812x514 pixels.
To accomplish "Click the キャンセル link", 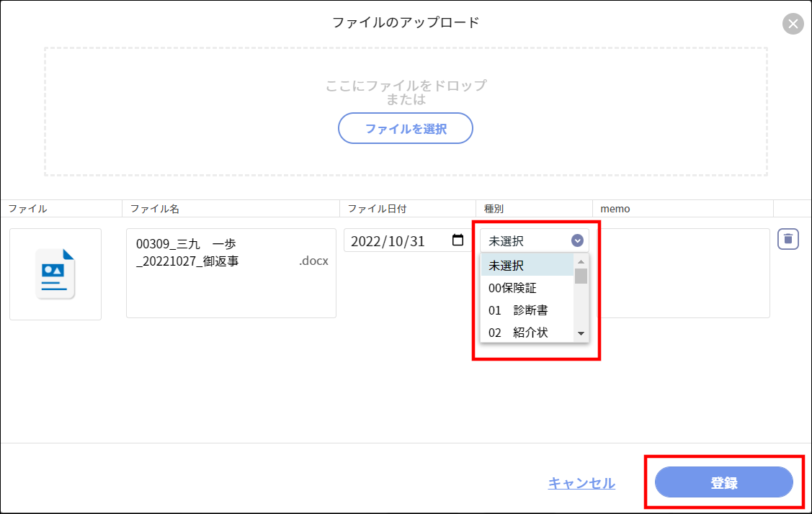I will click(581, 482).
